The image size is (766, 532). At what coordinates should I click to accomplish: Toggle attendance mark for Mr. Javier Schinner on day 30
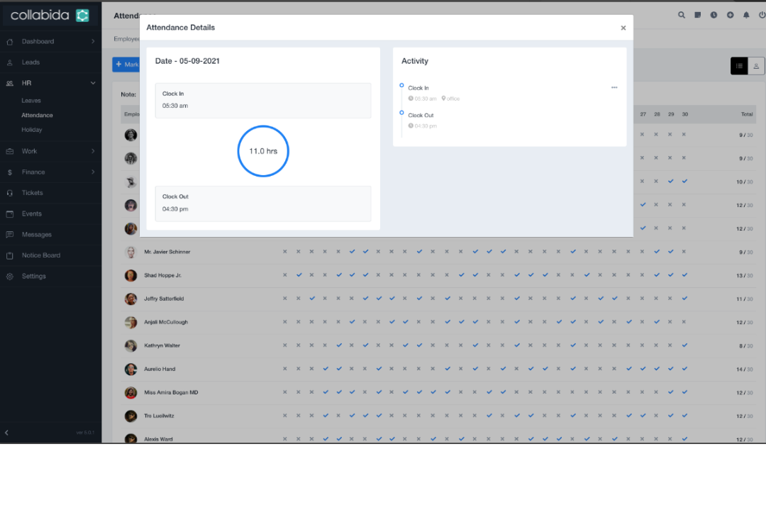[x=684, y=252]
